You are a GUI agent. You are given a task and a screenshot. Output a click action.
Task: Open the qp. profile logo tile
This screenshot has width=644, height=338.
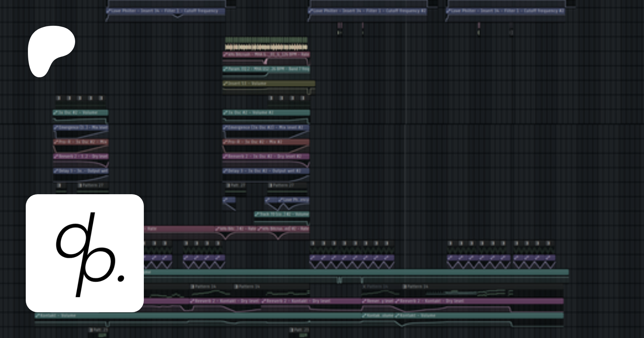pyautogui.click(x=85, y=253)
